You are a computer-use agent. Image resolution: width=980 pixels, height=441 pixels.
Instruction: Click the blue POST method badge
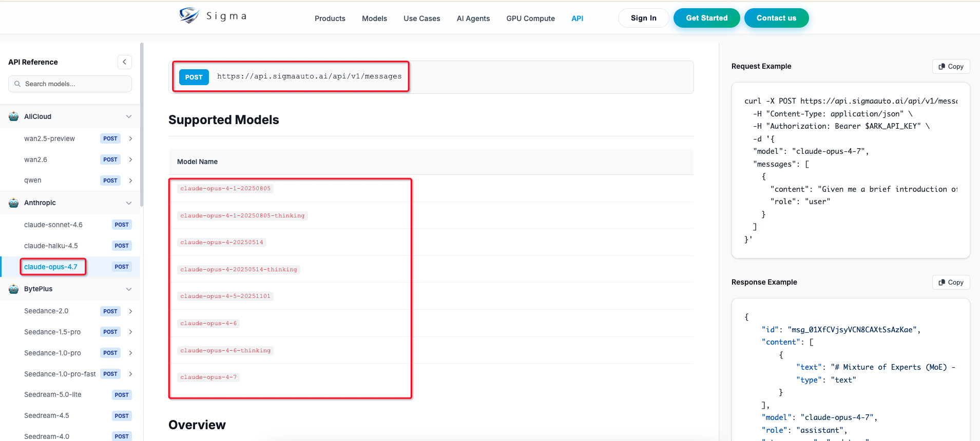click(194, 77)
